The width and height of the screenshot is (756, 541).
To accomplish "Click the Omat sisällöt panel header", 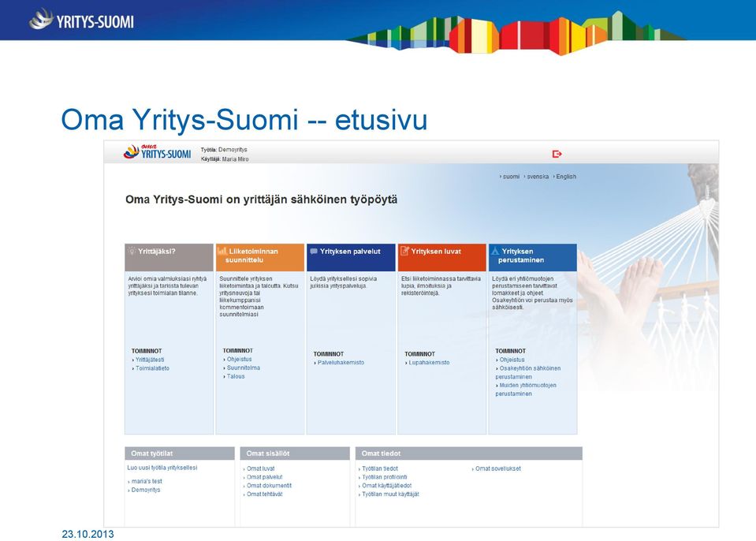I will click(295, 453).
